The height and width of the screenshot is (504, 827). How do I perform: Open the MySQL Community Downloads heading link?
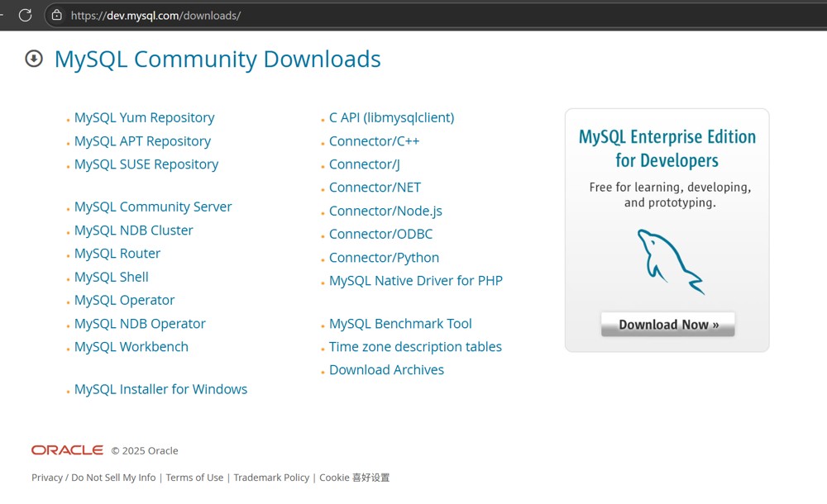tap(218, 59)
